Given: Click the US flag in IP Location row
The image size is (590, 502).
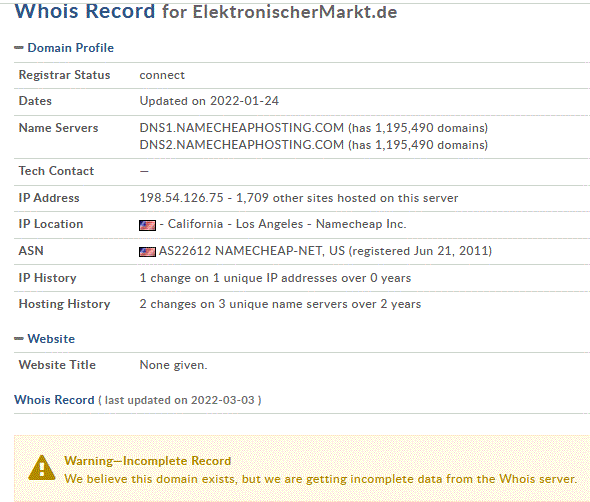Looking at the screenshot, I should click(x=147, y=225).
